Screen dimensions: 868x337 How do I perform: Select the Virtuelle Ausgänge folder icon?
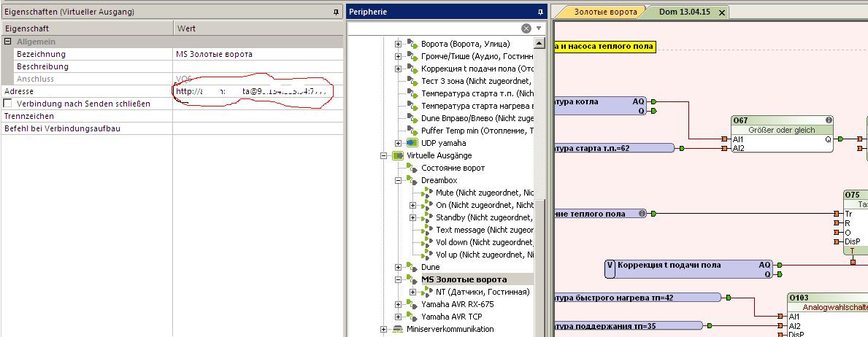398,155
